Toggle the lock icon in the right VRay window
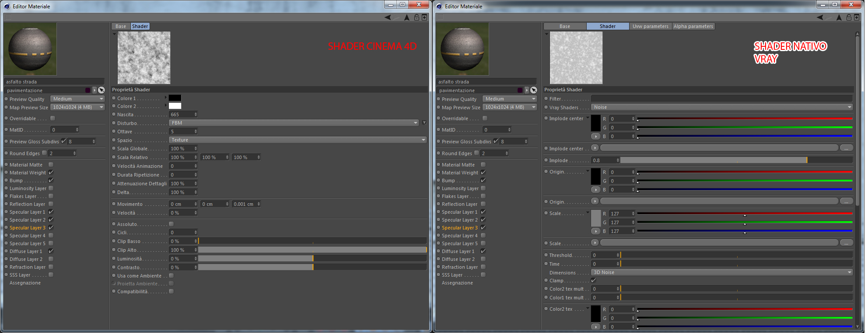 [x=849, y=17]
